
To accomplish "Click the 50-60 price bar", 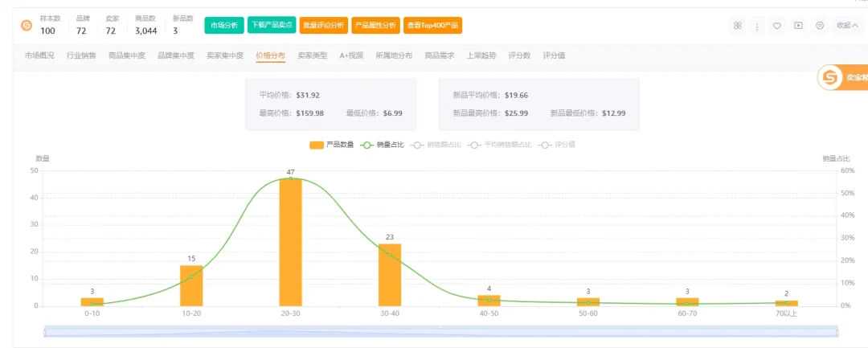I will pos(588,302).
